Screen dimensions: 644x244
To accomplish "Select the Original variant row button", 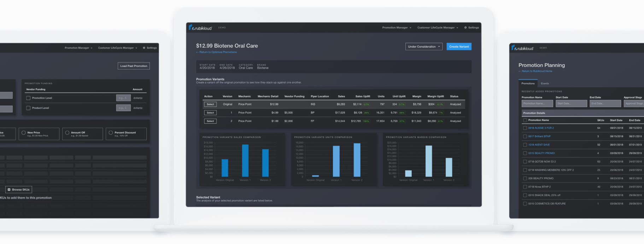I will coord(210,104).
